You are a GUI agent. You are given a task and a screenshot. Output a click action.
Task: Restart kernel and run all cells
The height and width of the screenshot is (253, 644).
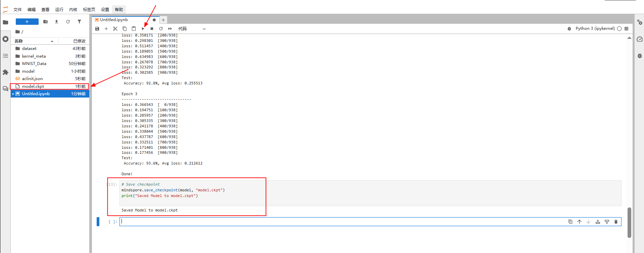170,29
